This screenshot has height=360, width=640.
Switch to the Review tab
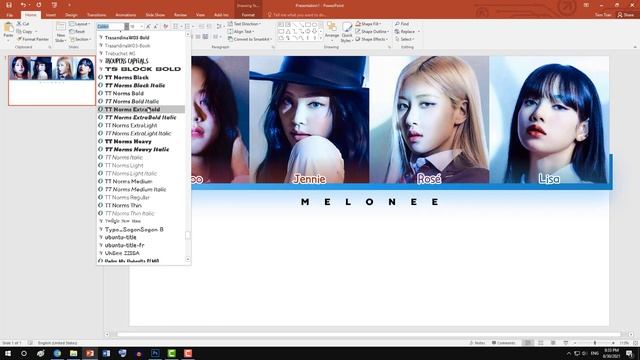click(180, 15)
